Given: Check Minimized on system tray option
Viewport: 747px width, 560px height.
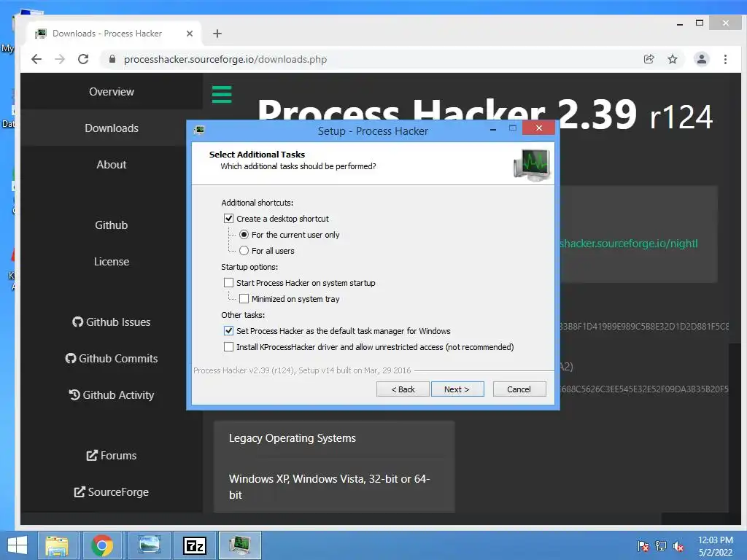Looking at the screenshot, I should click(244, 299).
